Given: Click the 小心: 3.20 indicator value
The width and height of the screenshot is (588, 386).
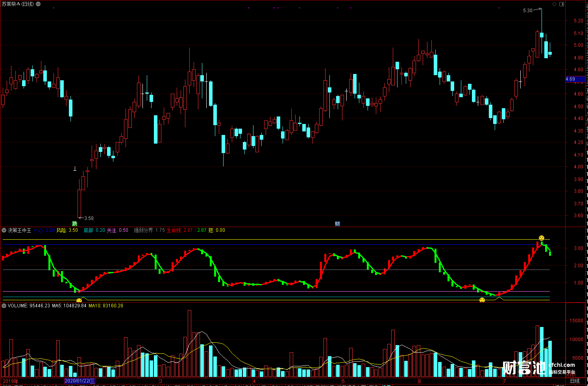Looking at the screenshot, I should [44, 230].
